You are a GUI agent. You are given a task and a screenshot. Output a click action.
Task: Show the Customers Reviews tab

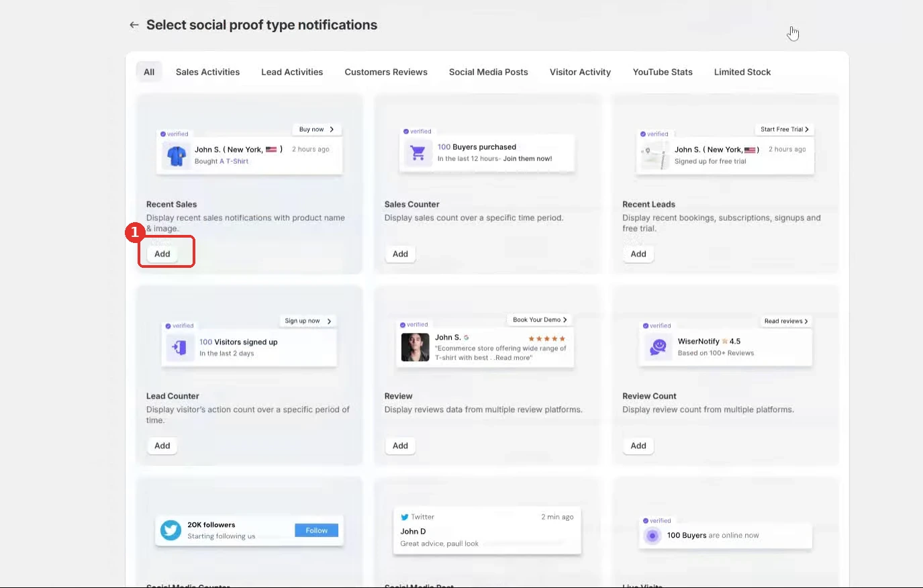386,72
